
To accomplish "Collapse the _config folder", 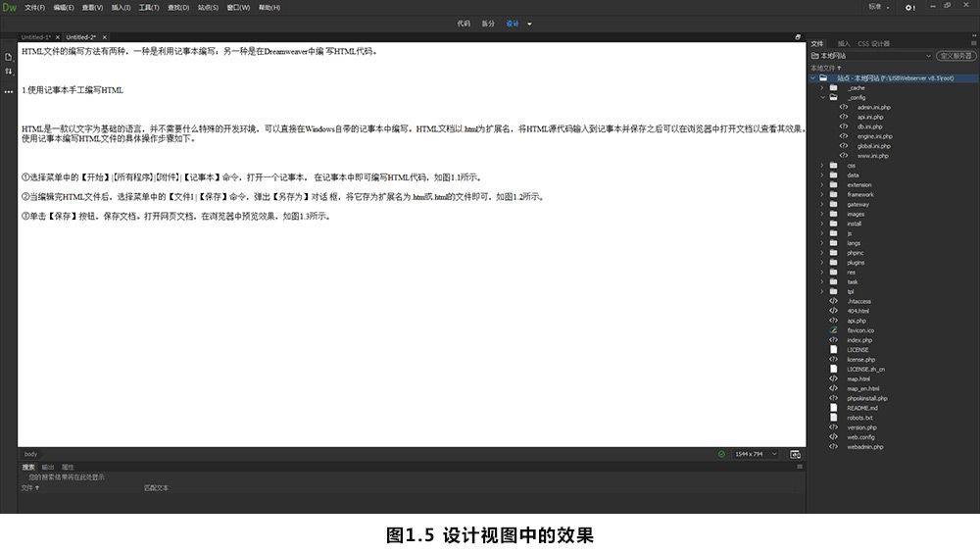I will tap(822, 98).
